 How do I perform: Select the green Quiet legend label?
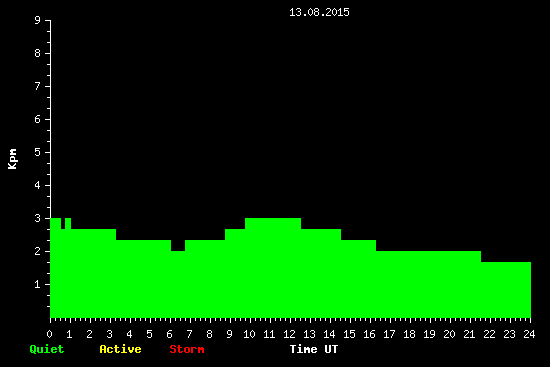click(x=47, y=349)
